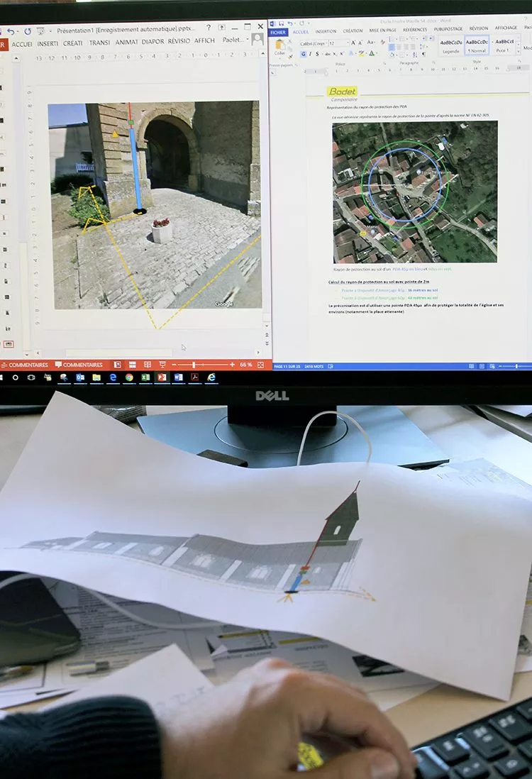
Task: Toggle italic formatting in Word ribbon
Action: 309,54
